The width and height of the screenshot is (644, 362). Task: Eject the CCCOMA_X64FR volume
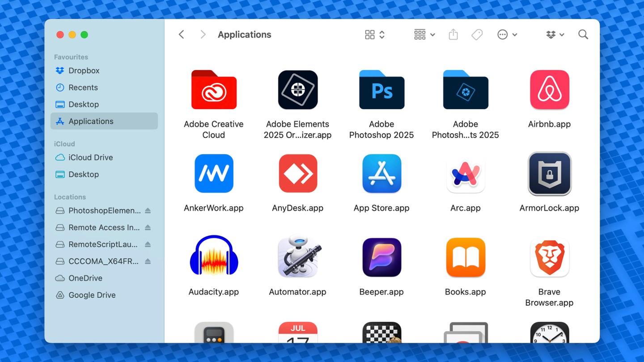pyautogui.click(x=148, y=261)
